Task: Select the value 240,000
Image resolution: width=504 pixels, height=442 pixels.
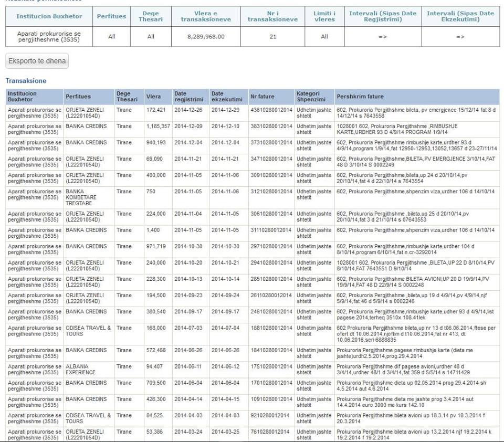Action: [x=156, y=262]
